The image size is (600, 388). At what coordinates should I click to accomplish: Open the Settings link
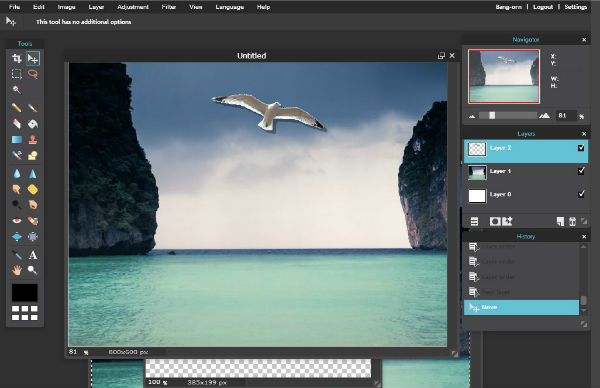tap(576, 7)
